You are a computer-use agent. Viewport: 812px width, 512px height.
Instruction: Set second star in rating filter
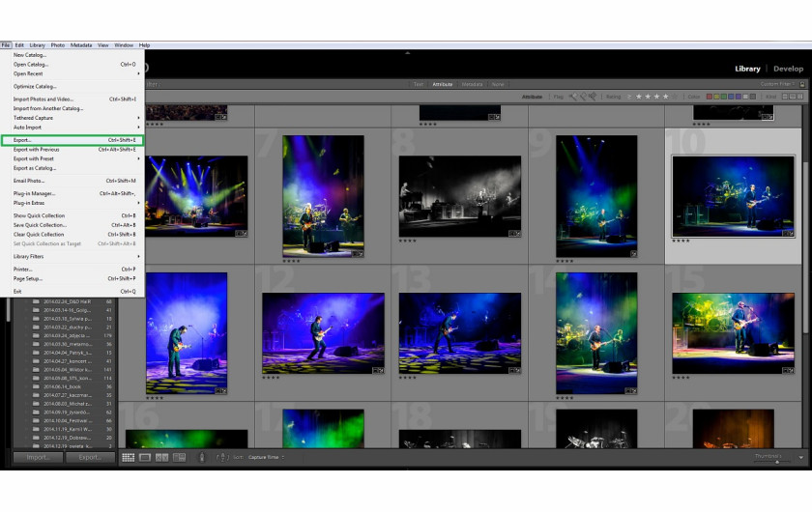tap(648, 97)
